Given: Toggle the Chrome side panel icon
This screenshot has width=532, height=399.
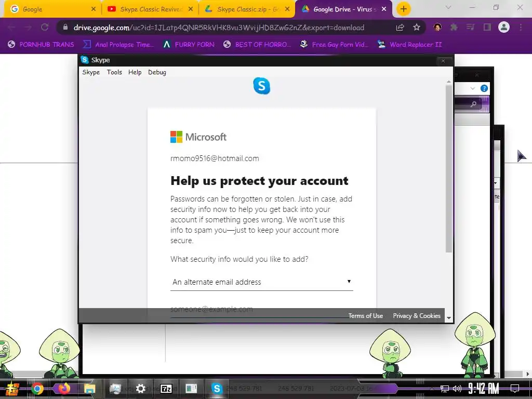Looking at the screenshot, I should (x=487, y=28).
